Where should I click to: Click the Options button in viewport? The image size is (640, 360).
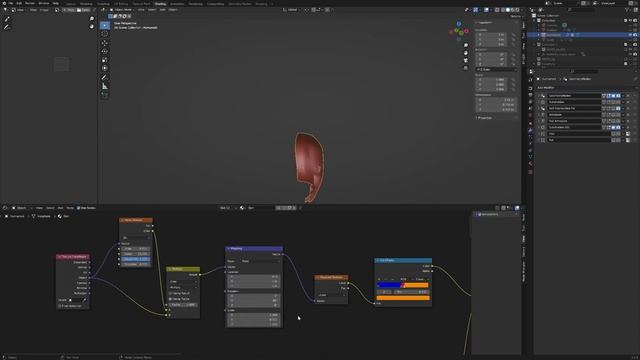[x=515, y=16]
